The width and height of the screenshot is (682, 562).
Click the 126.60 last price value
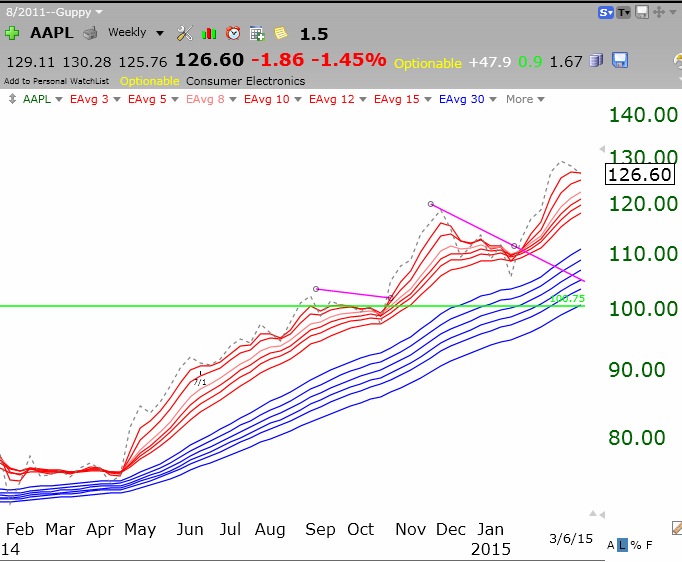coord(209,60)
